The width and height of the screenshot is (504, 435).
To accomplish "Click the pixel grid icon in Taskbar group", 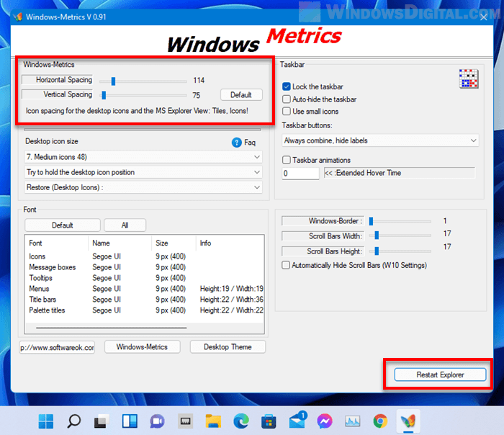I will [x=468, y=79].
